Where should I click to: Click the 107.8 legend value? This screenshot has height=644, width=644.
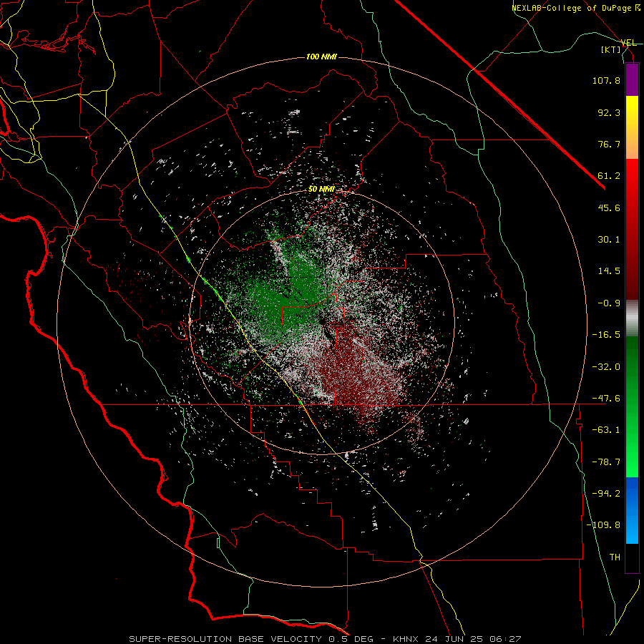606,80
